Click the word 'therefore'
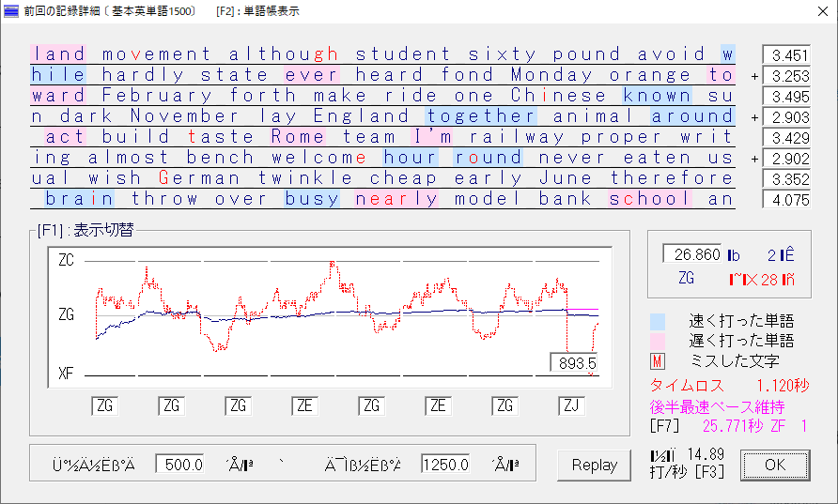 [672, 177]
